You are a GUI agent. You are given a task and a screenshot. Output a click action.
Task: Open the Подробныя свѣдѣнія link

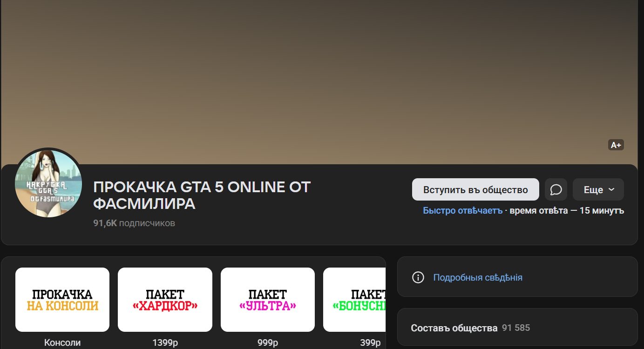coord(478,277)
